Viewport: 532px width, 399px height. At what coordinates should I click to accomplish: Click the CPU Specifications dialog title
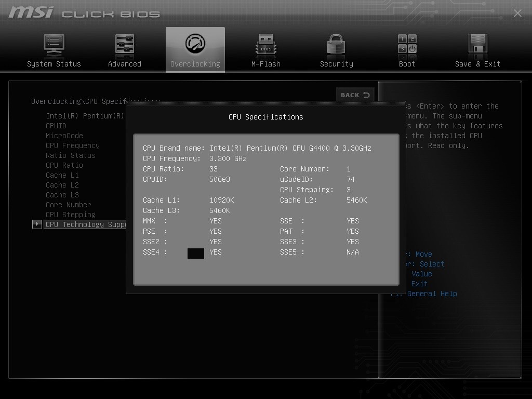265,117
